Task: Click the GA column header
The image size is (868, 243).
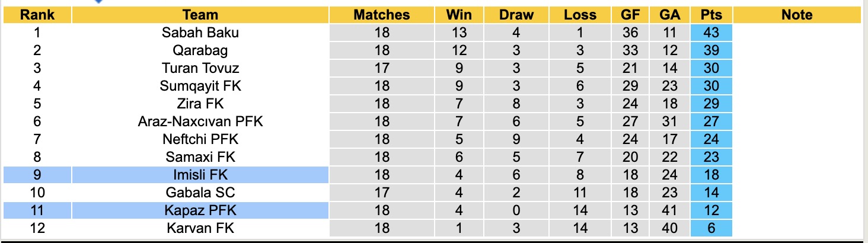Action: coord(670,15)
